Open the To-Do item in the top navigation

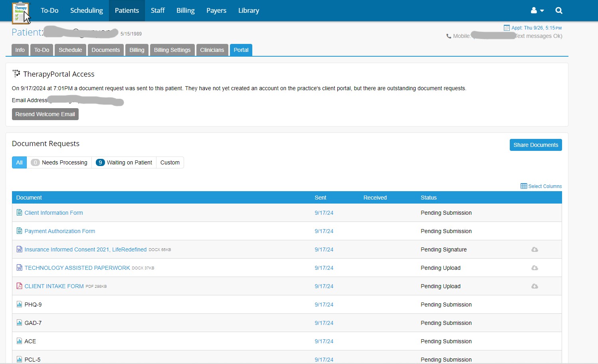50,10
